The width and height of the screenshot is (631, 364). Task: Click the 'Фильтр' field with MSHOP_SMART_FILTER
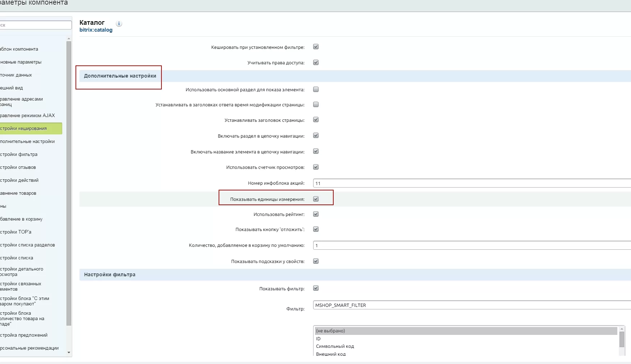pos(472,305)
